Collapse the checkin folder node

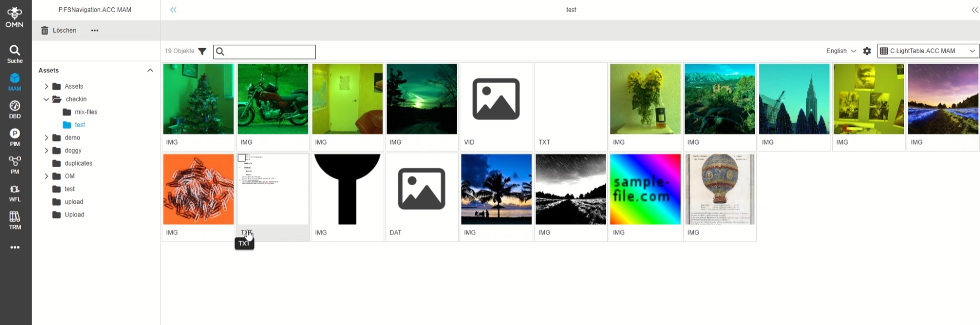pos(46,99)
